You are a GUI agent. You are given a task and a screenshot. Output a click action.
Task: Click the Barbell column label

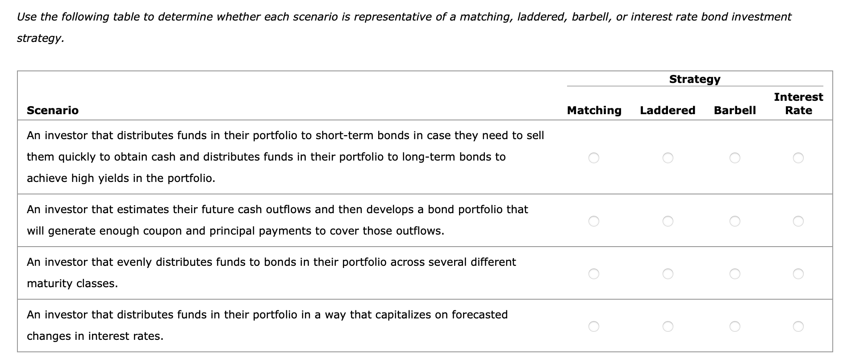tap(734, 110)
